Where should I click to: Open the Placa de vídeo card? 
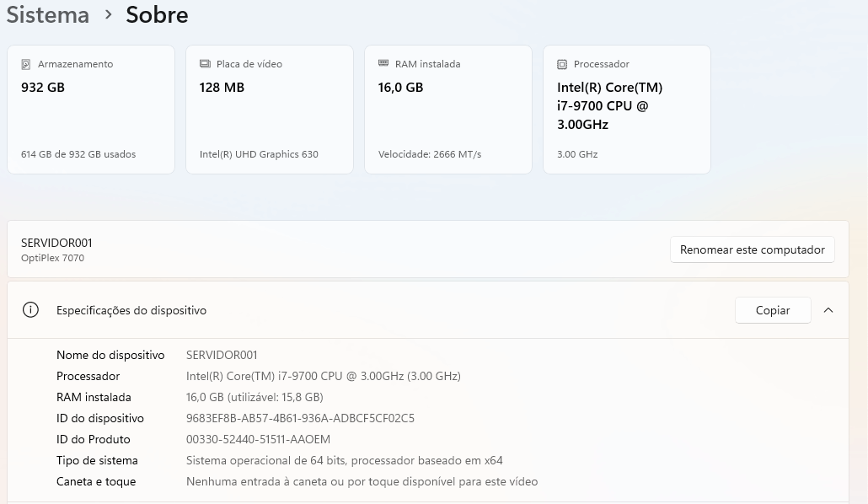click(270, 110)
